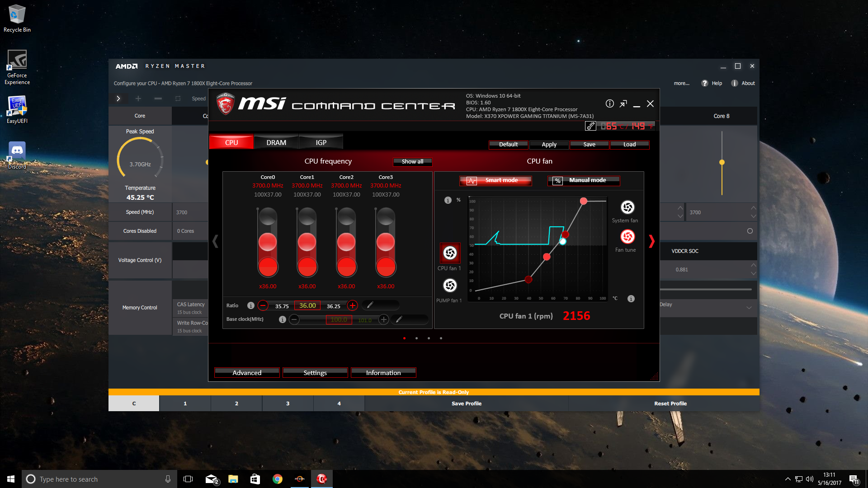The height and width of the screenshot is (488, 868).
Task: Enable Smart mode for the CPU fan
Action: coord(495,180)
